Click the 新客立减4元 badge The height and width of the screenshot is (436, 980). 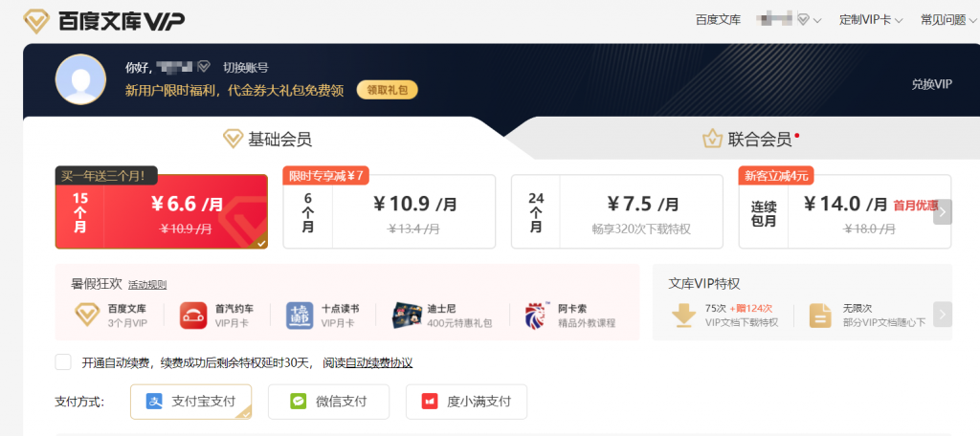[x=776, y=176]
